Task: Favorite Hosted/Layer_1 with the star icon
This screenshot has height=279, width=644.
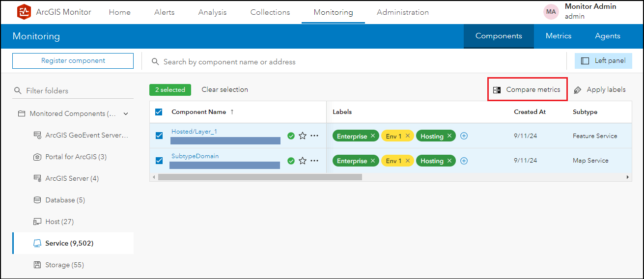Action: coord(303,136)
